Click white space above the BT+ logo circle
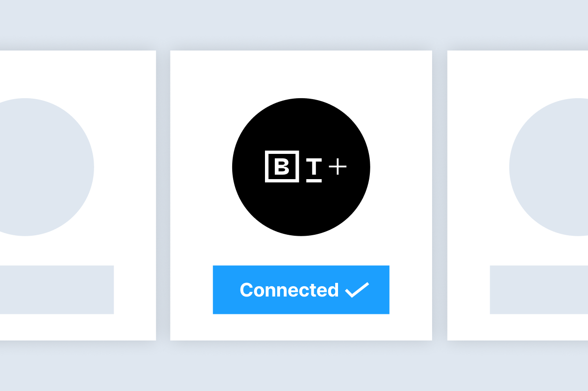Image resolution: width=588 pixels, height=391 pixels. pyautogui.click(x=301, y=74)
